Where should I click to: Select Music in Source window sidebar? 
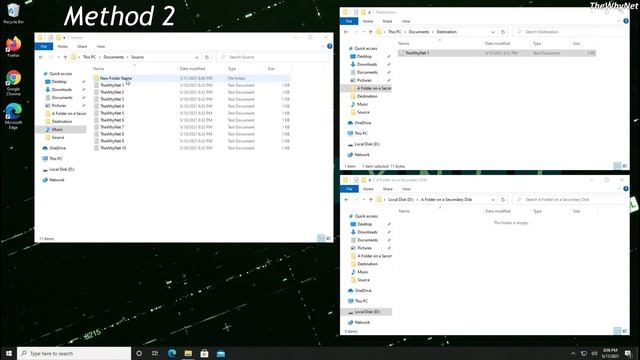click(57, 129)
